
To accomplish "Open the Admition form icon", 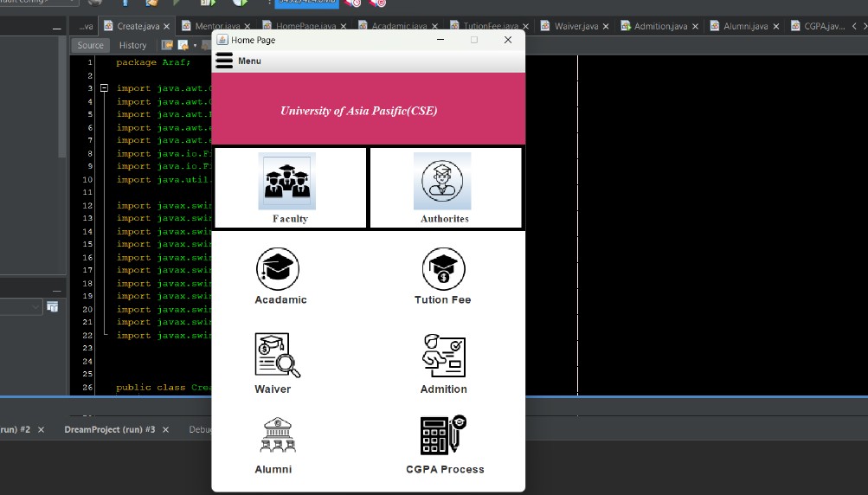I will pos(443,356).
